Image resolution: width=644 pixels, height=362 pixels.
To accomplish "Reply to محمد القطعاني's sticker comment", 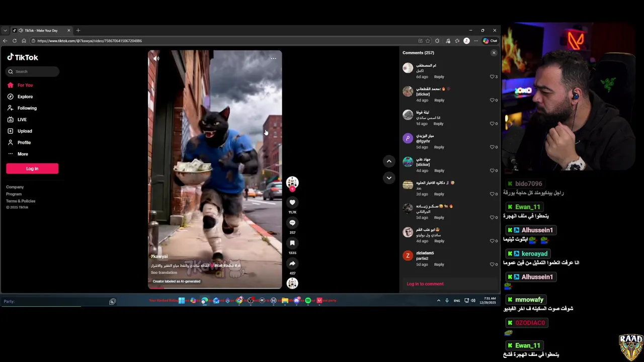I will tap(439, 100).
